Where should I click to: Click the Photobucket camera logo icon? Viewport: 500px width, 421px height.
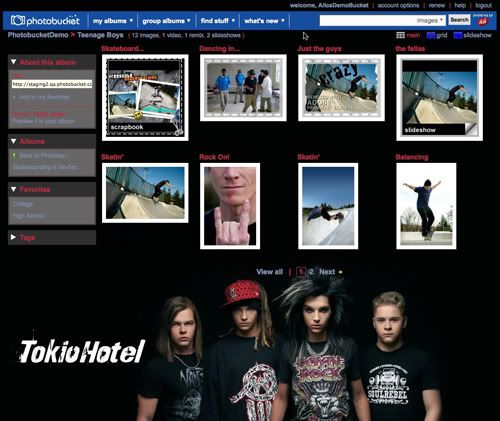pyautogui.click(x=18, y=20)
